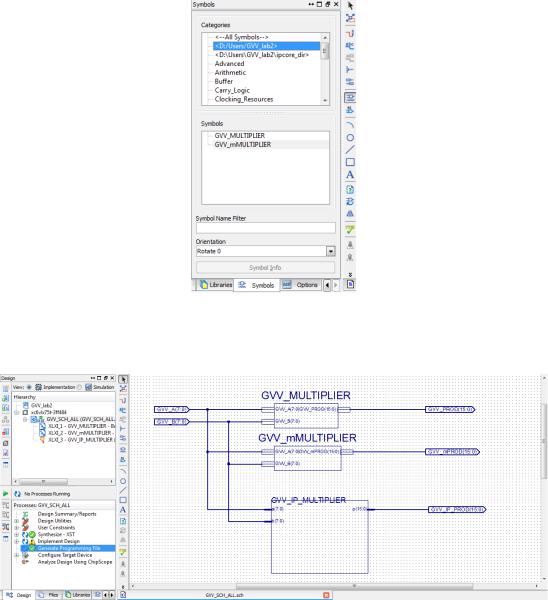Select the line tool beside the Design panel
This screenshot has width=548, height=600.
[123, 490]
